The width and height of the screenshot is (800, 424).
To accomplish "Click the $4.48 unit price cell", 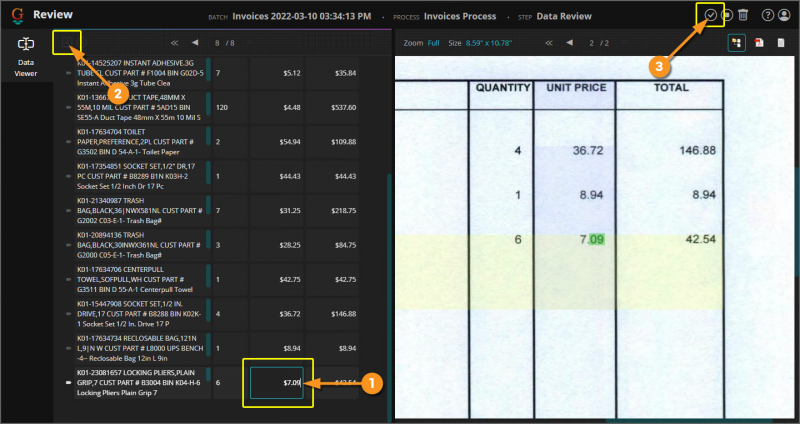I will click(277, 108).
